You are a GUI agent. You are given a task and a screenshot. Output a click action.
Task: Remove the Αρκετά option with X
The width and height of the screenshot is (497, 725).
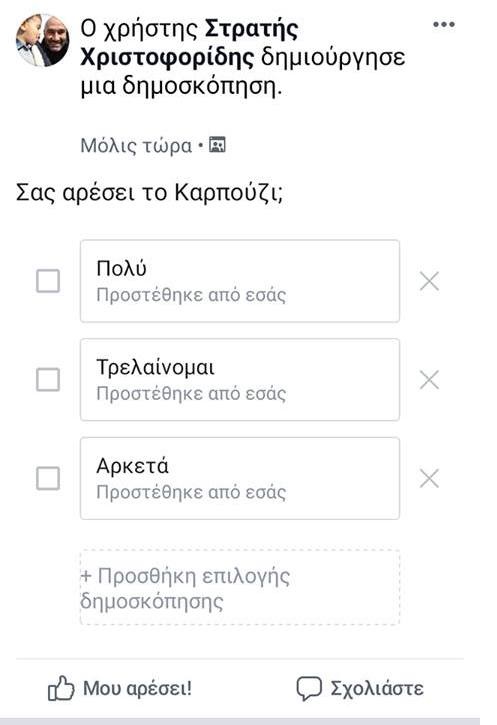[430, 478]
